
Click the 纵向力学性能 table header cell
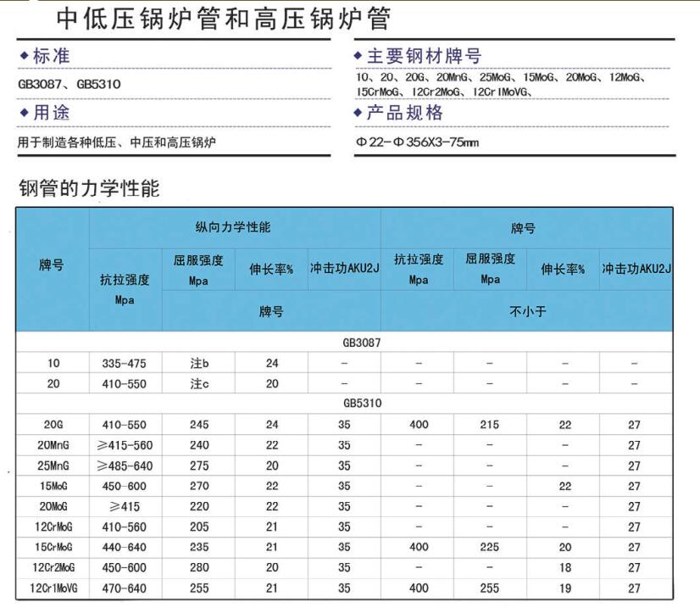tap(234, 228)
